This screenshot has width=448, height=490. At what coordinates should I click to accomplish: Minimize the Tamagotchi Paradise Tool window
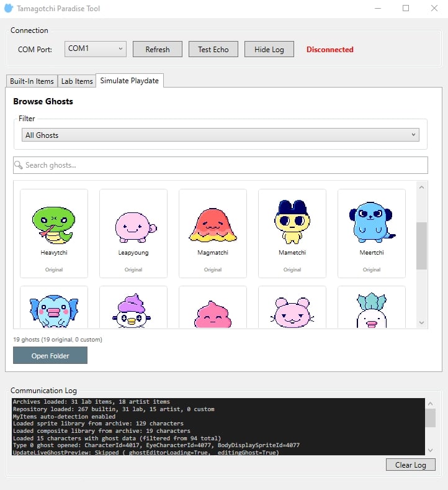point(378,8)
